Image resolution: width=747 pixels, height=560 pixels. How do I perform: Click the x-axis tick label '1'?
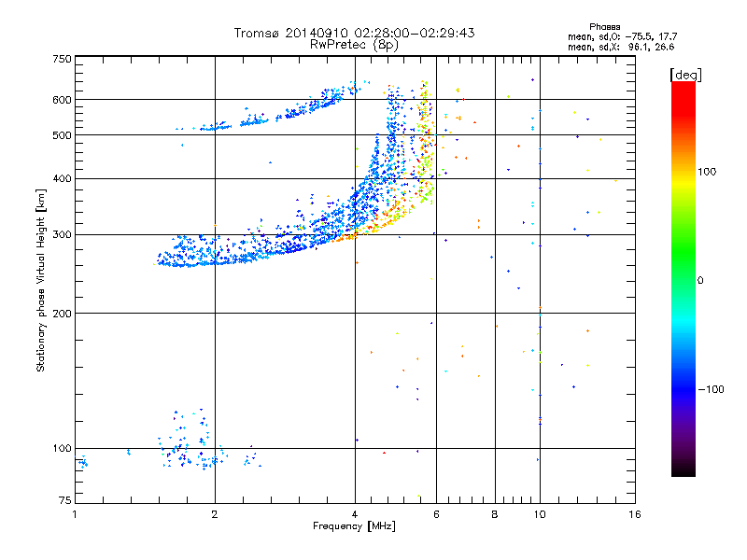coord(75,514)
